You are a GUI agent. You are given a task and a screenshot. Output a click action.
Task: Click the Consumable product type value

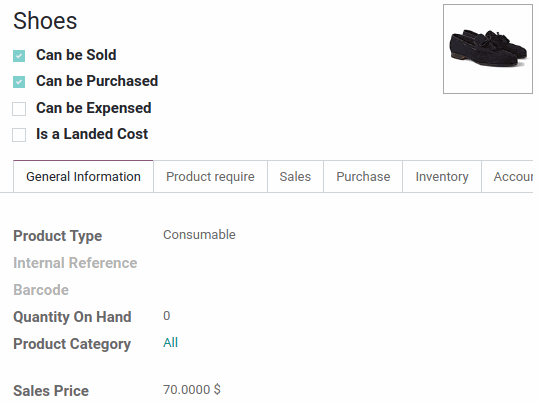199,235
